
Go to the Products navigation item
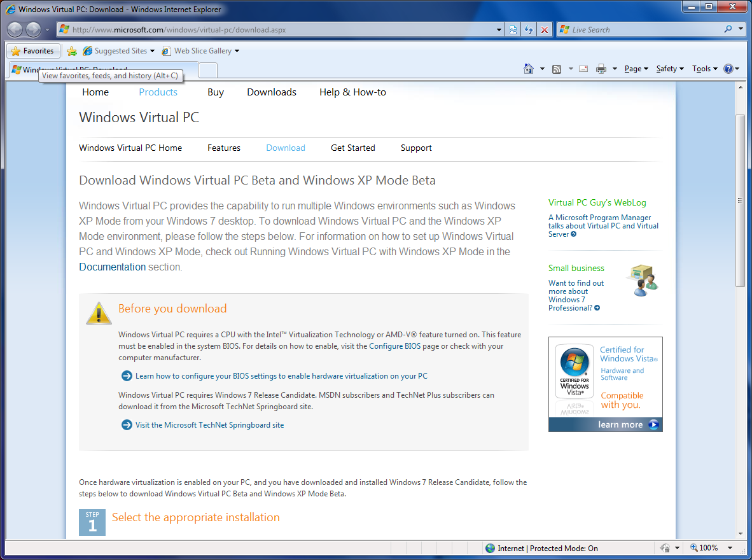[158, 92]
